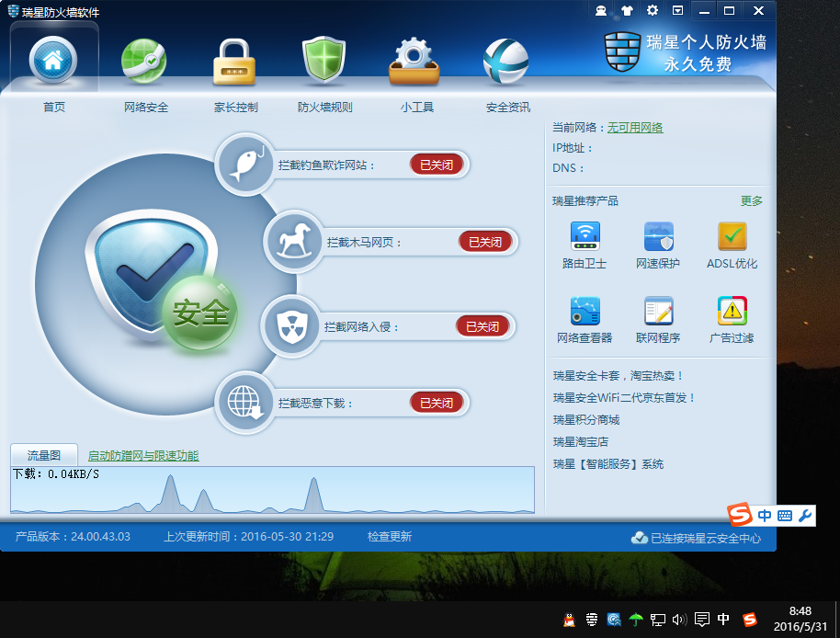Toggle Sogou 中 language mode on floating bar
This screenshot has width=840, height=638.
tap(765, 516)
